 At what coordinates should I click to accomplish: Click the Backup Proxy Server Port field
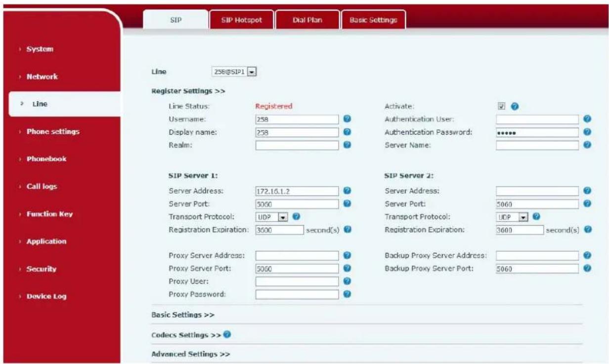tap(537, 269)
